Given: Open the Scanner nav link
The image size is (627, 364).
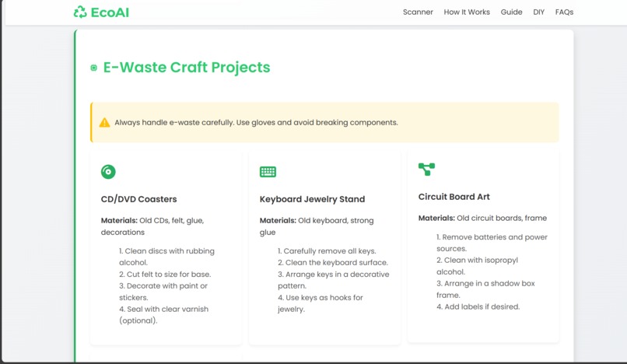Looking at the screenshot, I should coord(418,12).
